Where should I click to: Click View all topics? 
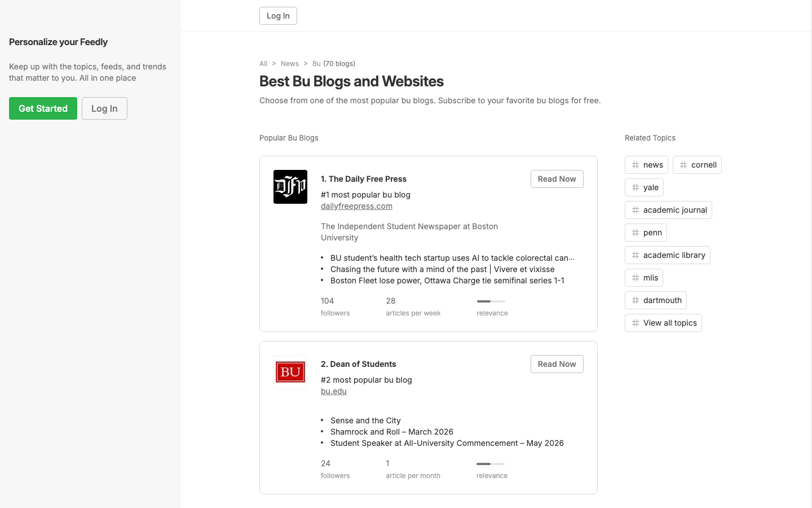click(x=663, y=323)
